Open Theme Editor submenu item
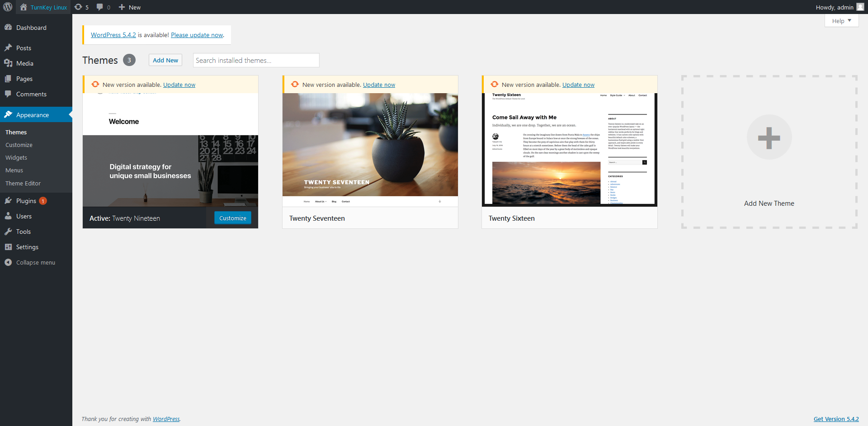The height and width of the screenshot is (426, 868). coord(23,183)
